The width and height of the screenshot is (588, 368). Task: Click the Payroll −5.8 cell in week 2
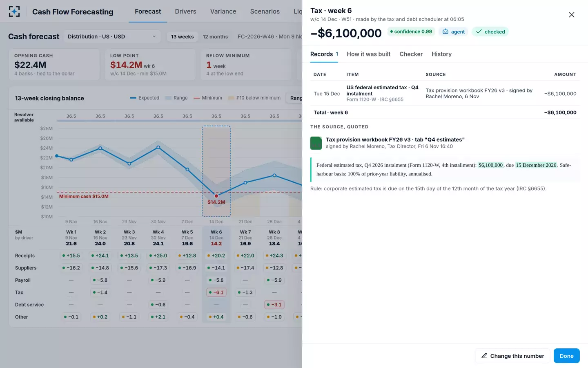[100, 280]
